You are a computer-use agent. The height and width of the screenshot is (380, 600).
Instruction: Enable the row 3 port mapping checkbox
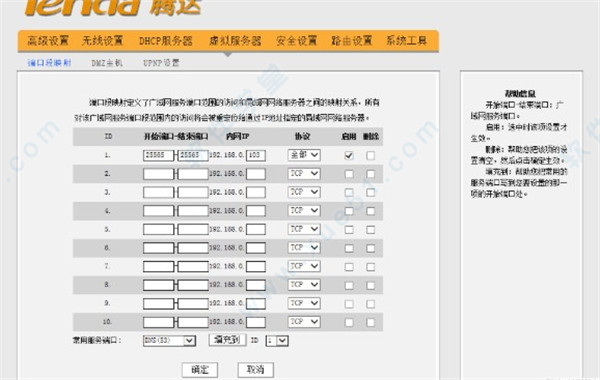tap(349, 192)
